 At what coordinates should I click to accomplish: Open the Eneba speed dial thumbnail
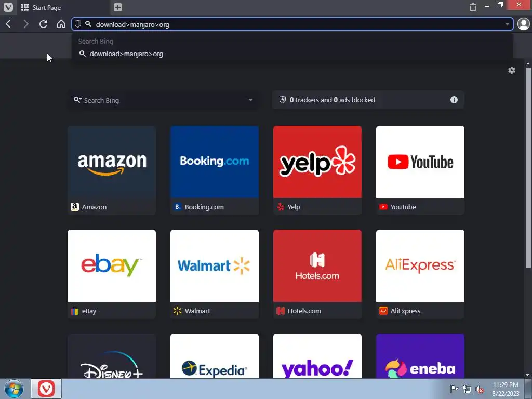[420, 356]
